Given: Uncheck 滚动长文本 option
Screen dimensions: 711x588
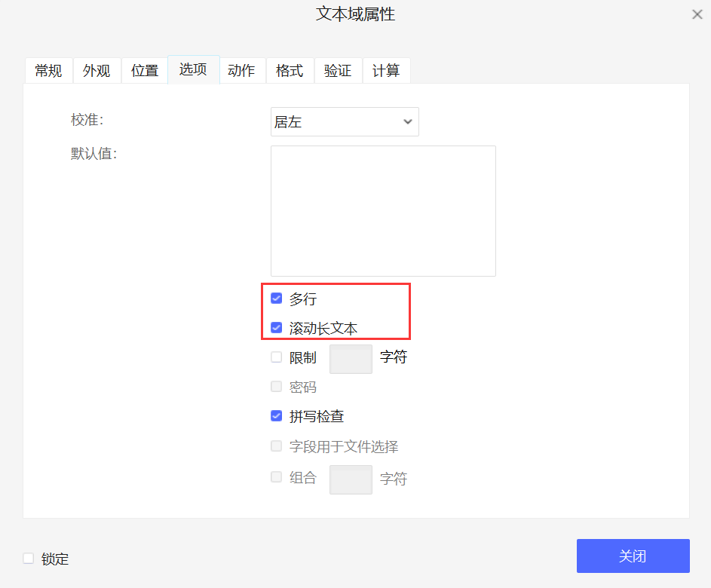Looking at the screenshot, I should click(x=276, y=327).
